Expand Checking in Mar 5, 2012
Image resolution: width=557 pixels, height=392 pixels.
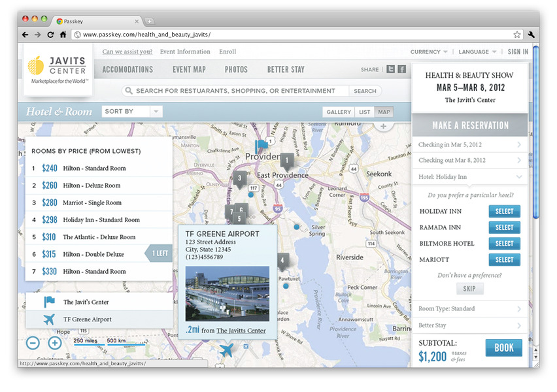469,144
